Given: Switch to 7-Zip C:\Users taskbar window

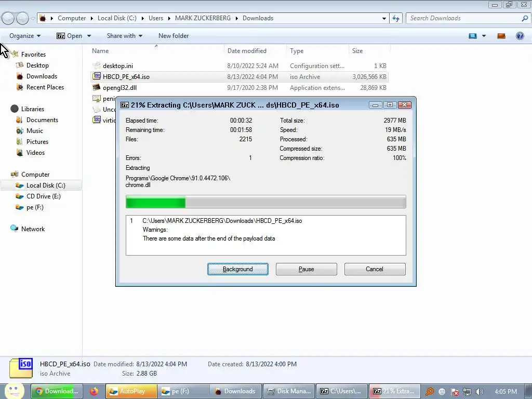Looking at the screenshot, I should pos(342,391).
